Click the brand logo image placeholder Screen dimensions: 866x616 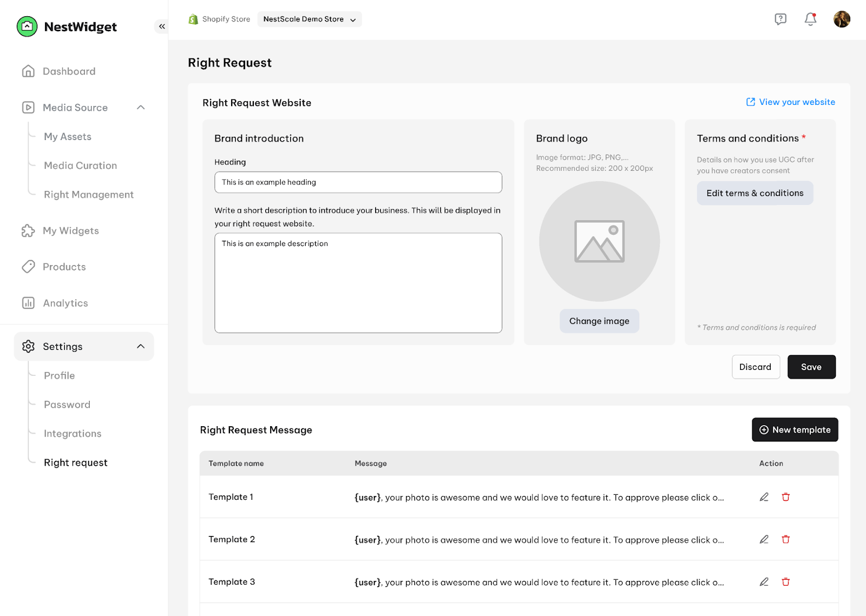pyautogui.click(x=599, y=241)
